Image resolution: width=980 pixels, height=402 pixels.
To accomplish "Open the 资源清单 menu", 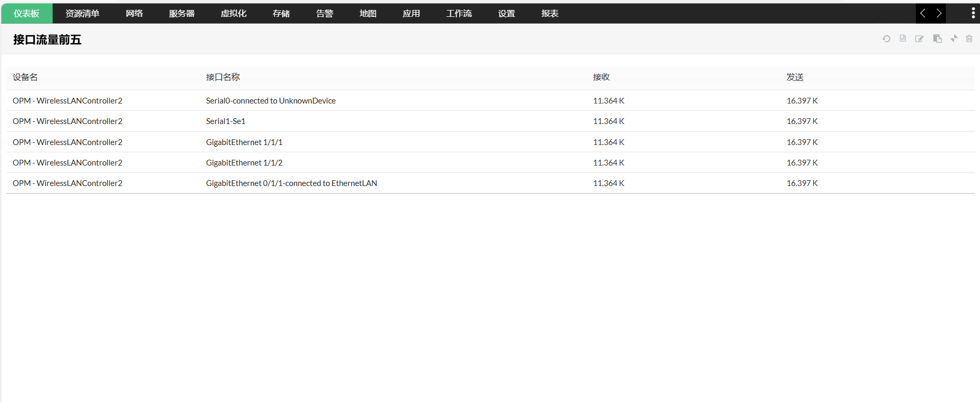I will pyautogui.click(x=82, y=14).
